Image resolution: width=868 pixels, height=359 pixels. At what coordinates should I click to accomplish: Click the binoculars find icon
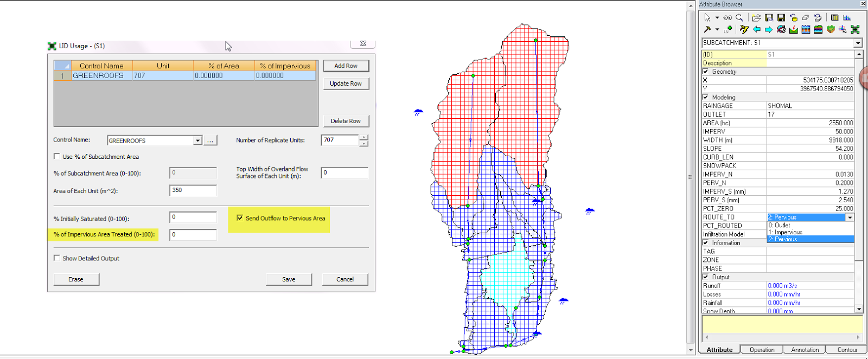727,18
